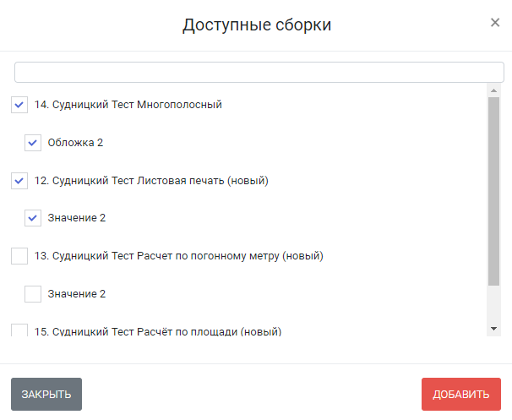
Task: Select the Обложка 2 label text
Action: 75,143
